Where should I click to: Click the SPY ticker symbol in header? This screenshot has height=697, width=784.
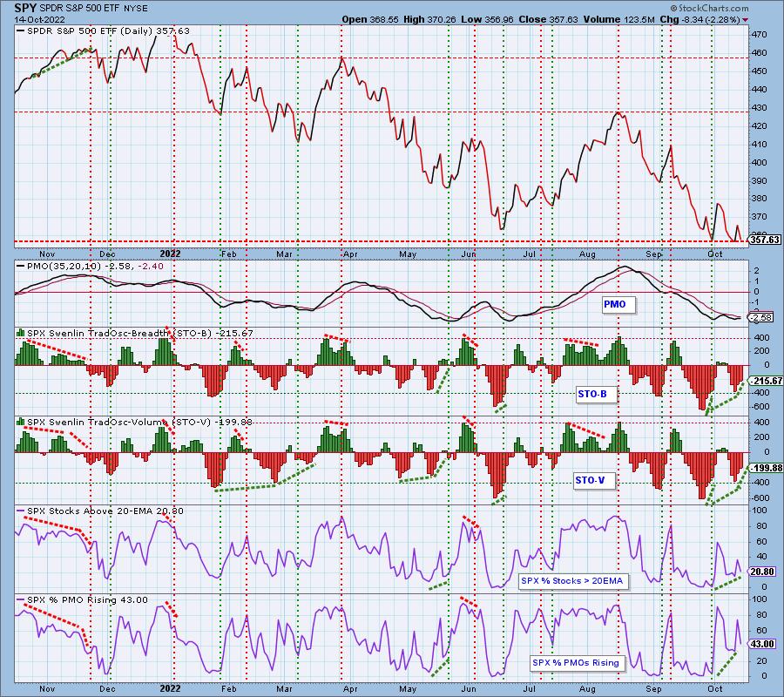tap(26, 8)
